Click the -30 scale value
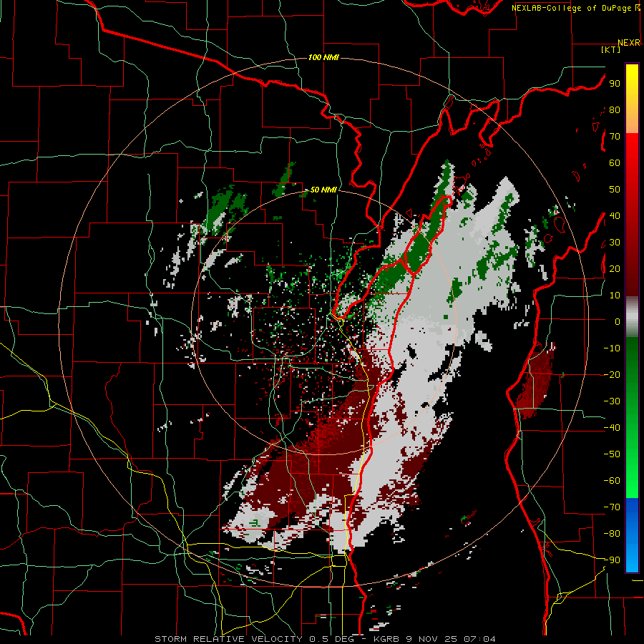 612,401
